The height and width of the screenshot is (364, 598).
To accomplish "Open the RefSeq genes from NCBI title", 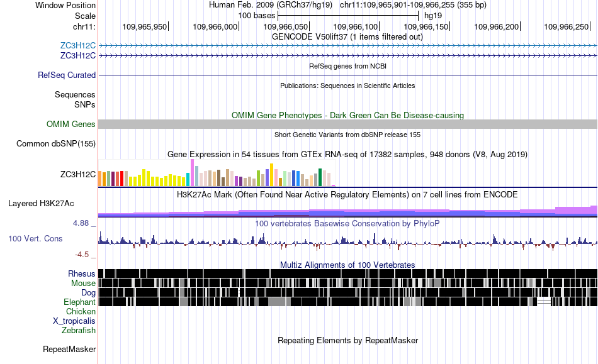I will (x=347, y=66).
